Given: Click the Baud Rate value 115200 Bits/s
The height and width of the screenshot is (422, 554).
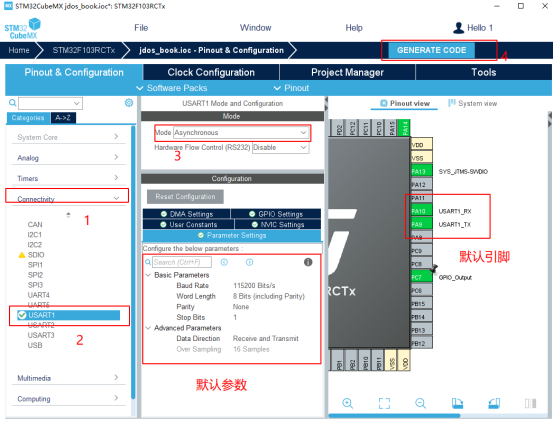Looking at the screenshot, I should (x=254, y=286).
